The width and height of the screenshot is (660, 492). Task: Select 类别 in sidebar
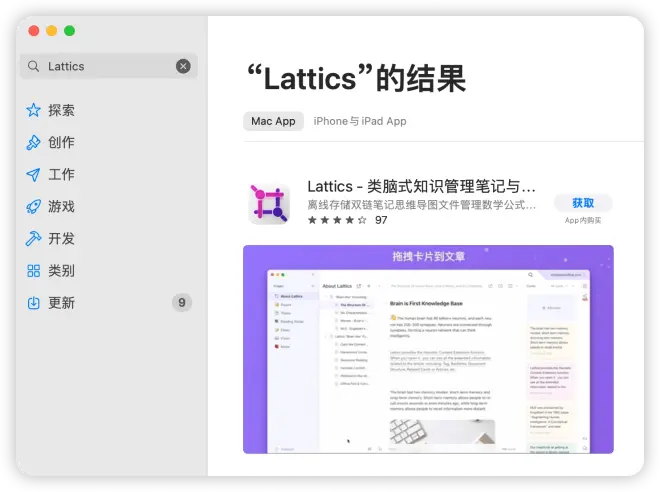61,271
